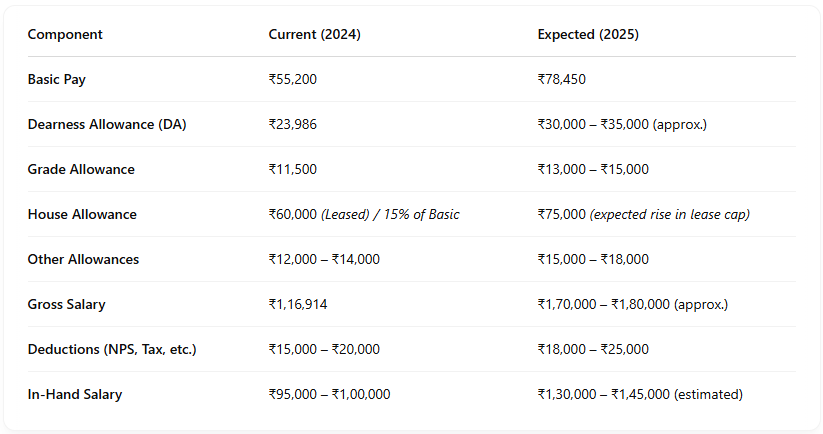Select the Basic Pay row label
The width and height of the screenshot is (823, 434).
57,80
